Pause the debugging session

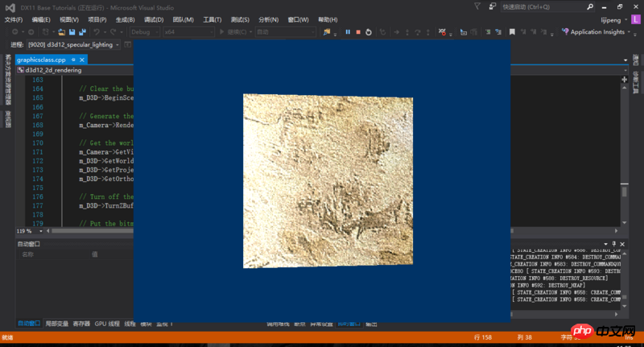347,32
